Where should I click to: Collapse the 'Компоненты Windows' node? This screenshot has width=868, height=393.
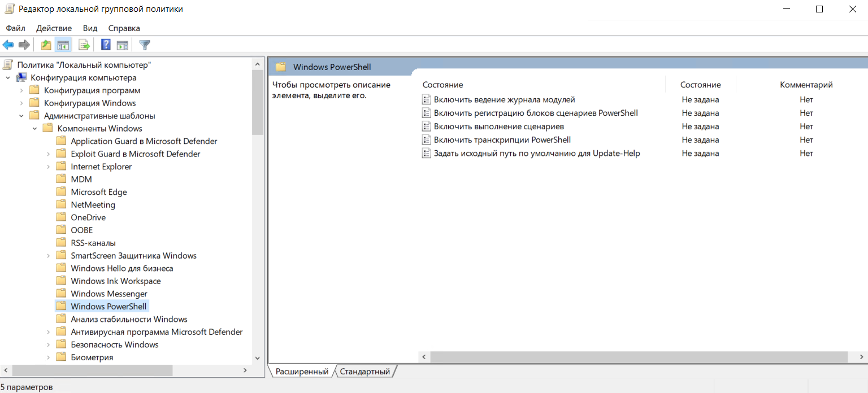[x=35, y=129]
